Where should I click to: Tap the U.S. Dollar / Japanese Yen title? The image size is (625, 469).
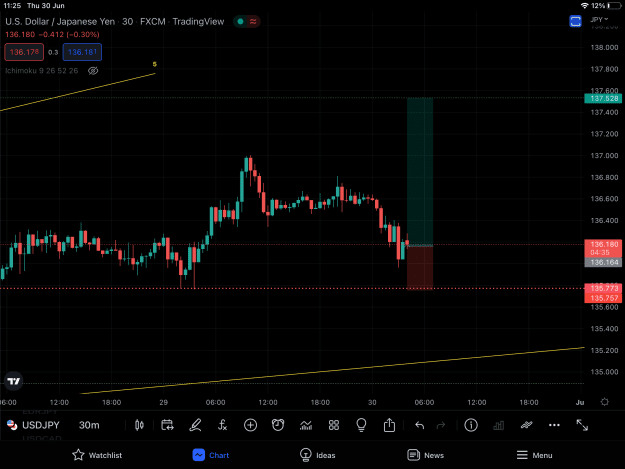[x=60, y=22]
